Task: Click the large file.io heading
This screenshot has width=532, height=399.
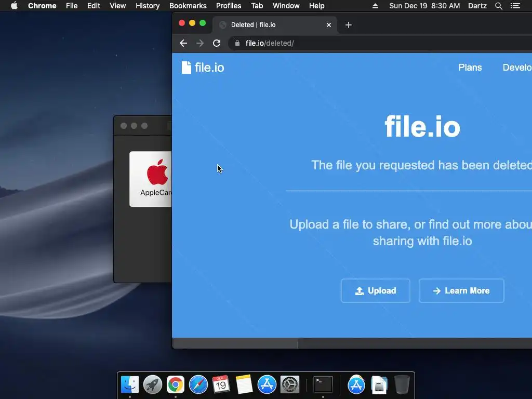Action: coord(422,127)
